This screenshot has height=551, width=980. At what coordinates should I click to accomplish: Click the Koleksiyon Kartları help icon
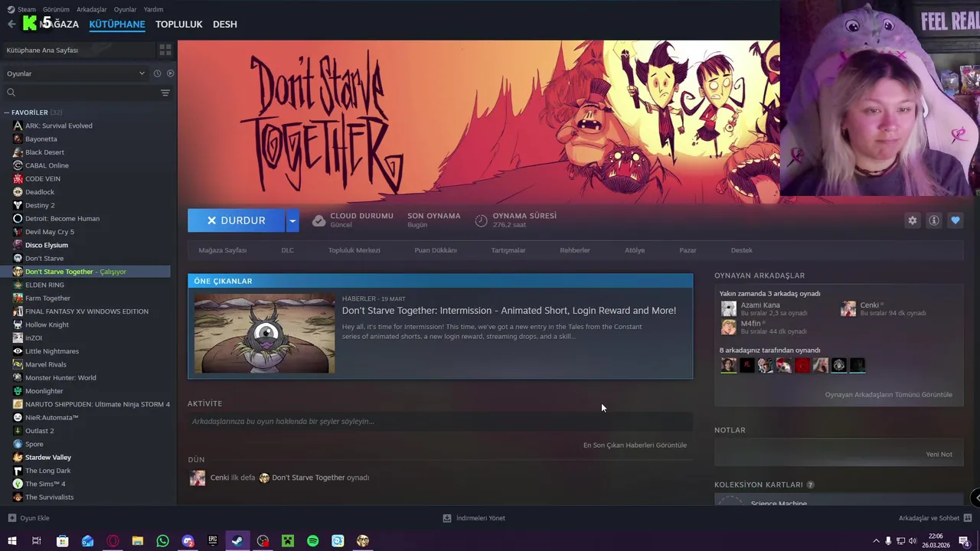[810, 484]
